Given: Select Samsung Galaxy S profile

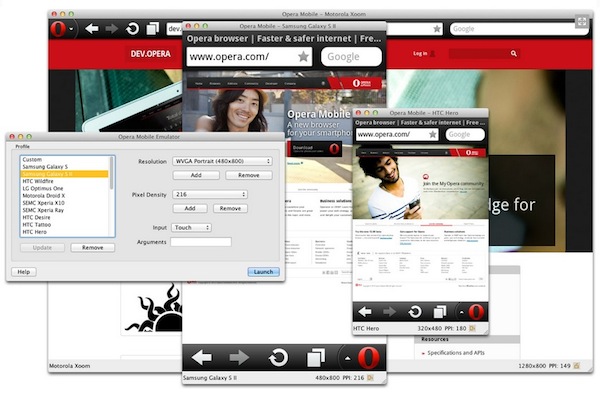Looking at the screenshot, I should pyautogui.click(x=64, y=167).
